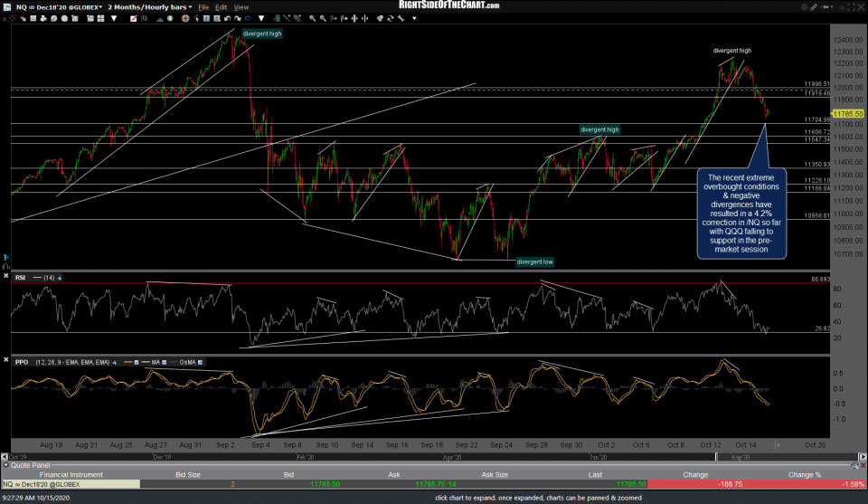Edit PPO settings via the wrench icon
Image resolution: width=868 pixels, height=504 pixels.
pyautogui.click(x=115, y=362)
